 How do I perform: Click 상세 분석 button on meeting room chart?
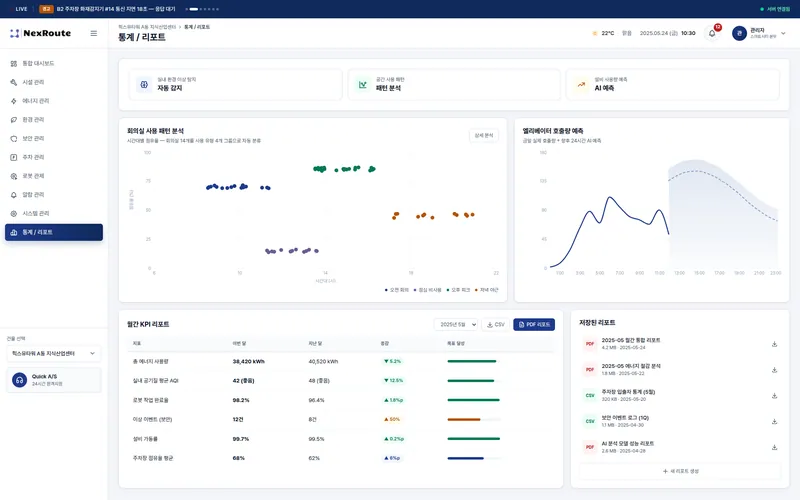pos(484,135)
